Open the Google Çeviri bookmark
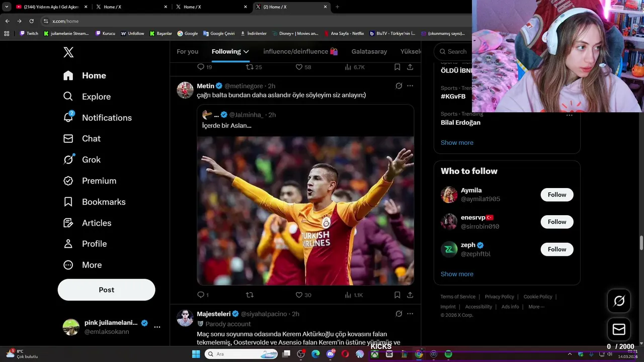The width and height of the screenshot is (644, 362). coord(219,34)
